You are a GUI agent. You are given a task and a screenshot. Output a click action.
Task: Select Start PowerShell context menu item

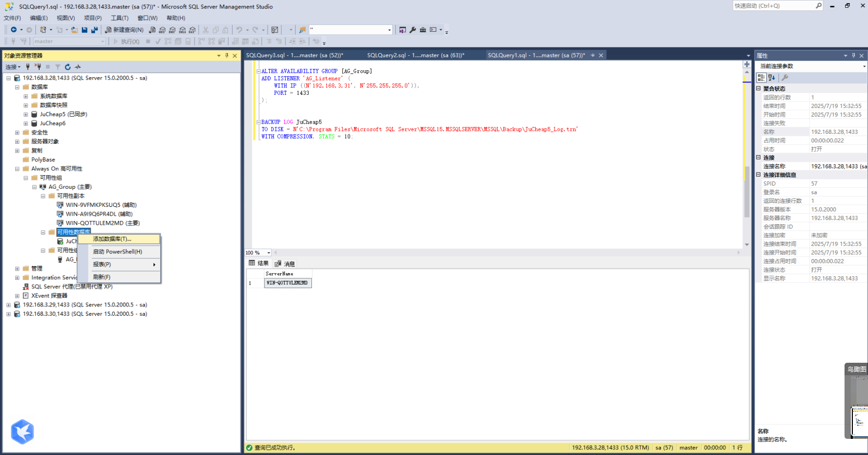119,252
